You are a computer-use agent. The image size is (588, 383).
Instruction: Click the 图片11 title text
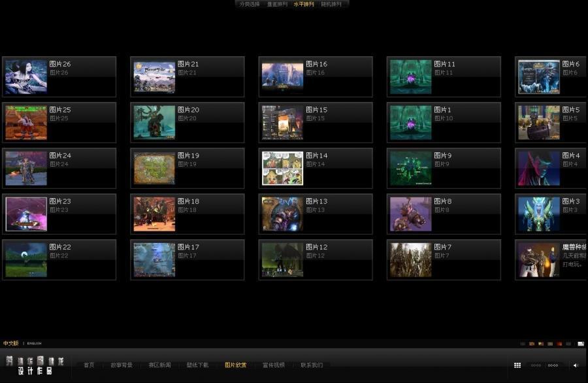pyautogui.click(x=445, y=64)
